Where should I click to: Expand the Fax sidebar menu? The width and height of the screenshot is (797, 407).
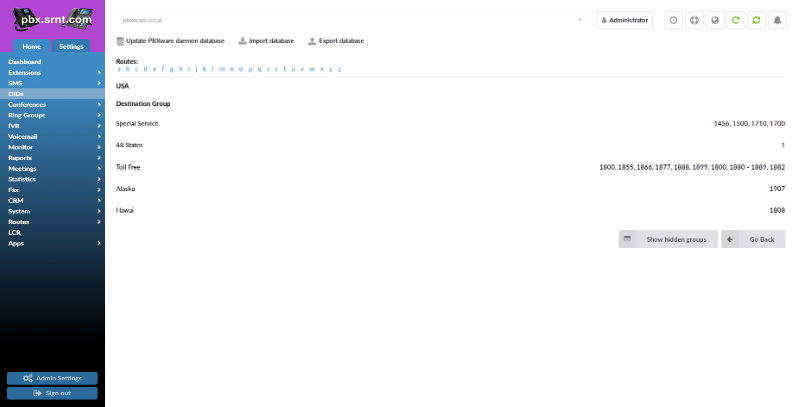coord(52,190)
